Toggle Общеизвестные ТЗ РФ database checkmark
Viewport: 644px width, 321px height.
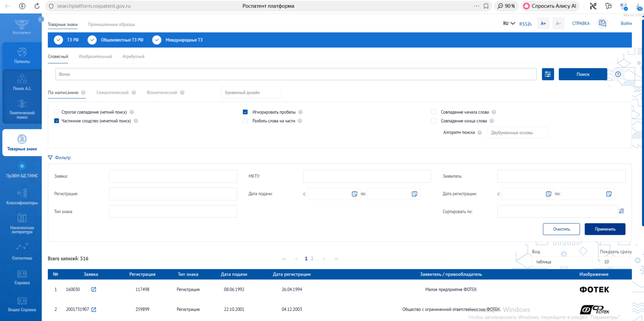(92, 40)
